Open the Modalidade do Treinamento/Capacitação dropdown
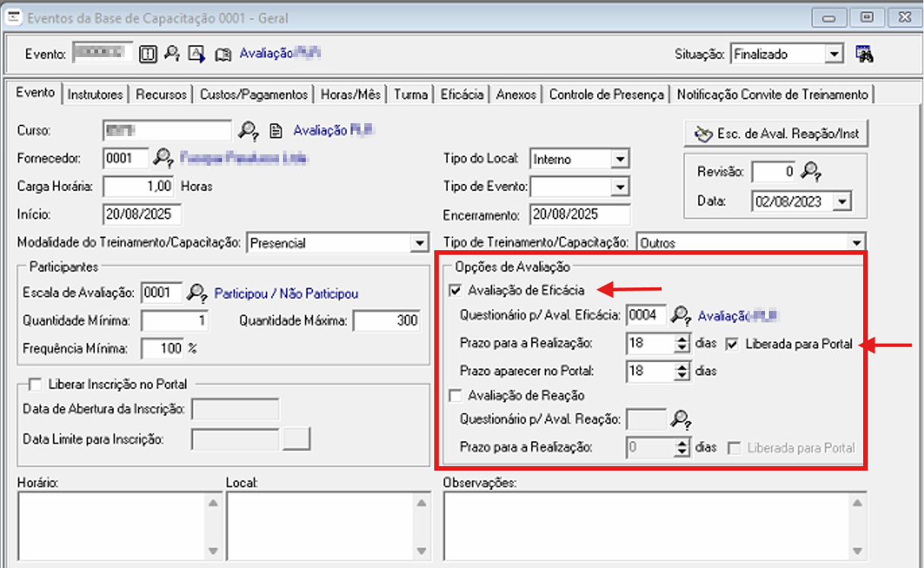 click(x=419, y=243)
